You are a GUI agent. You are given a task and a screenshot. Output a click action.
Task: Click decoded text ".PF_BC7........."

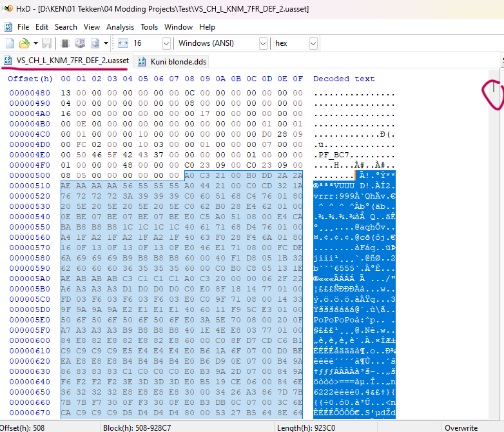tap(354, 155)
